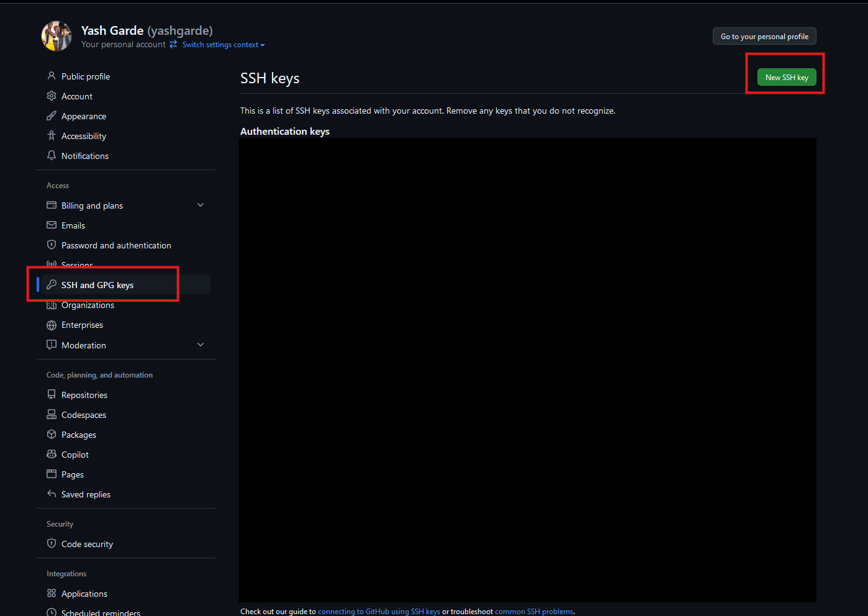Click the Account gear icon
Screen dimensions: 868x616
[52, 96]
